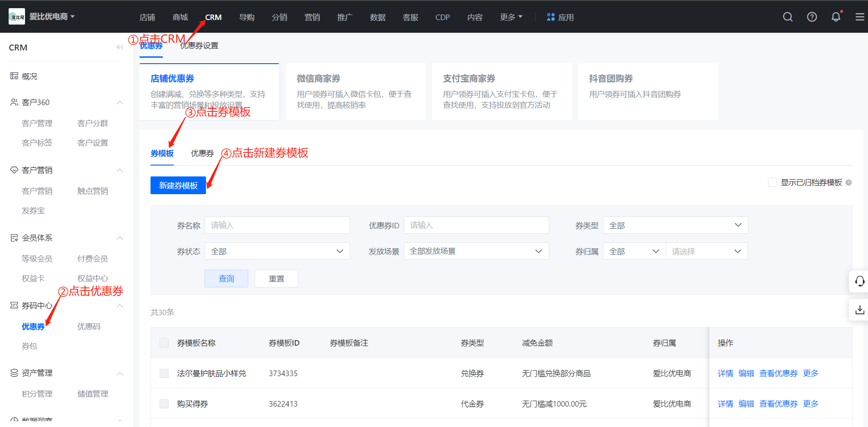The width and height of the screenshot is (868, 427).
Task: Open 优惠券 in the sidebar
Action: pos(33,327)
